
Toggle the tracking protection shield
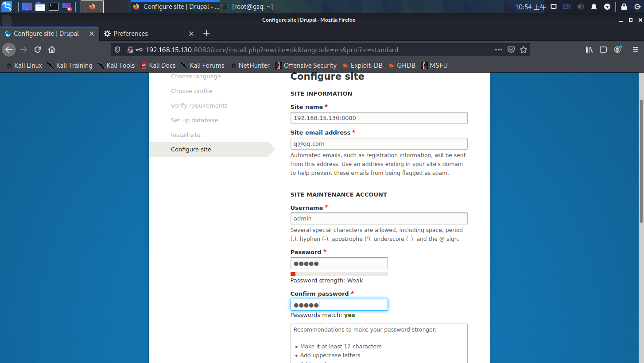point(117,50)
